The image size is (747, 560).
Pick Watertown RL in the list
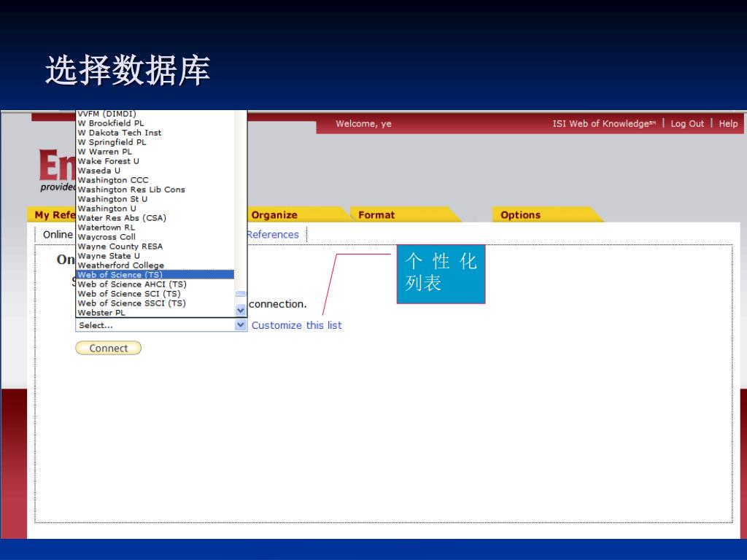tap(155, 227)
